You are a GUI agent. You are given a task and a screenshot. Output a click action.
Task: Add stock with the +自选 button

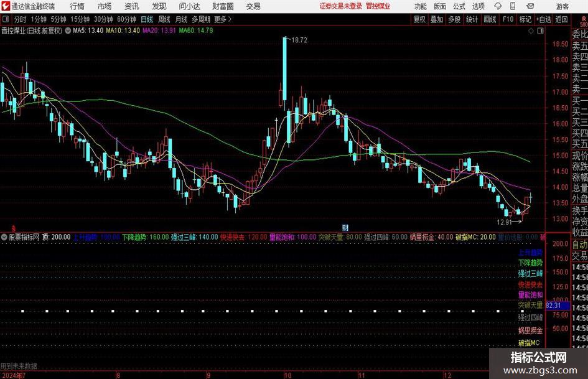tap(544, 19)
